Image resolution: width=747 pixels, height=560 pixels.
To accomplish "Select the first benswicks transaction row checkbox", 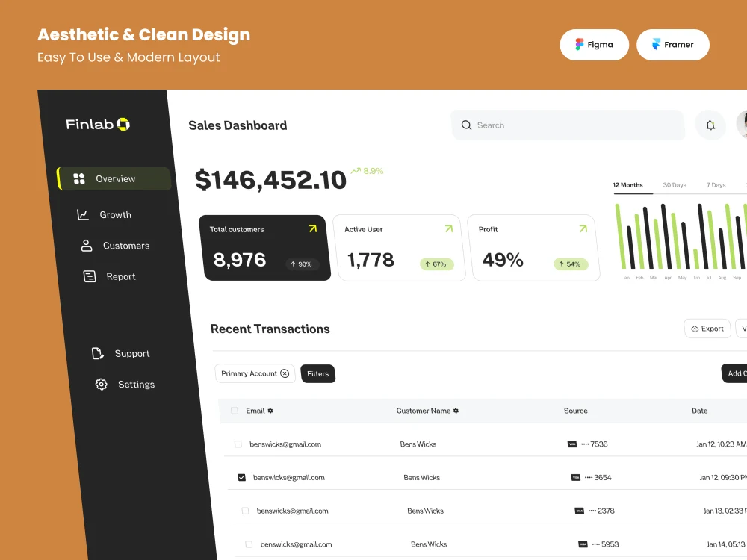I will [x=238, y=444].
